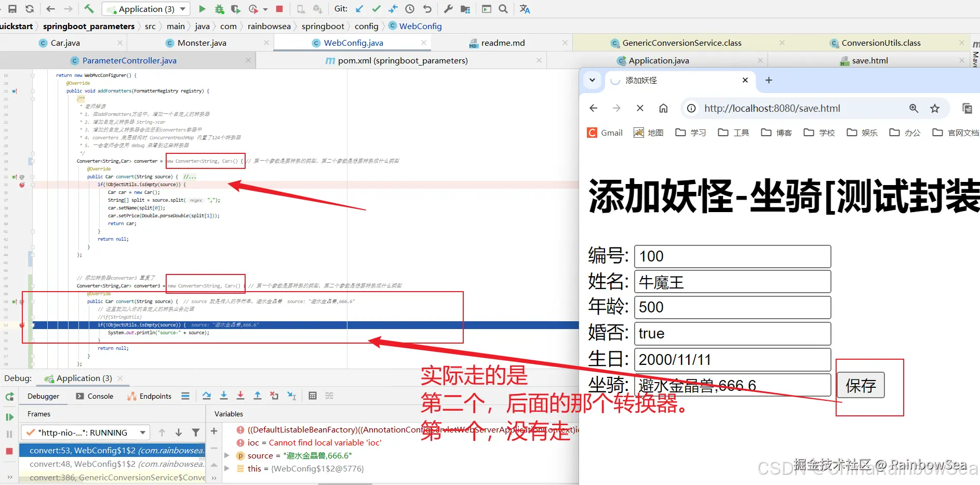The width and height of the screenshot is (980, 485).
Task: Open the save.html editor tab
Action: [869, 60]
